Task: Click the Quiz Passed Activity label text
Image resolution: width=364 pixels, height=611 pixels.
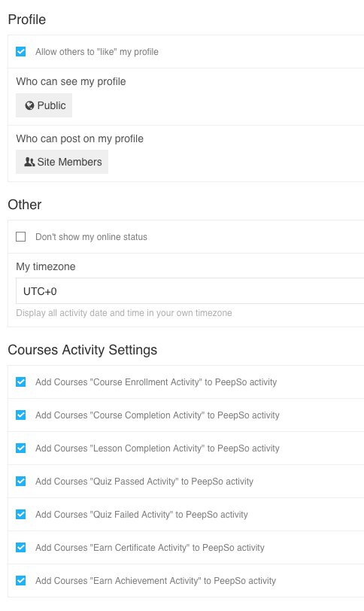Action: 144,482
